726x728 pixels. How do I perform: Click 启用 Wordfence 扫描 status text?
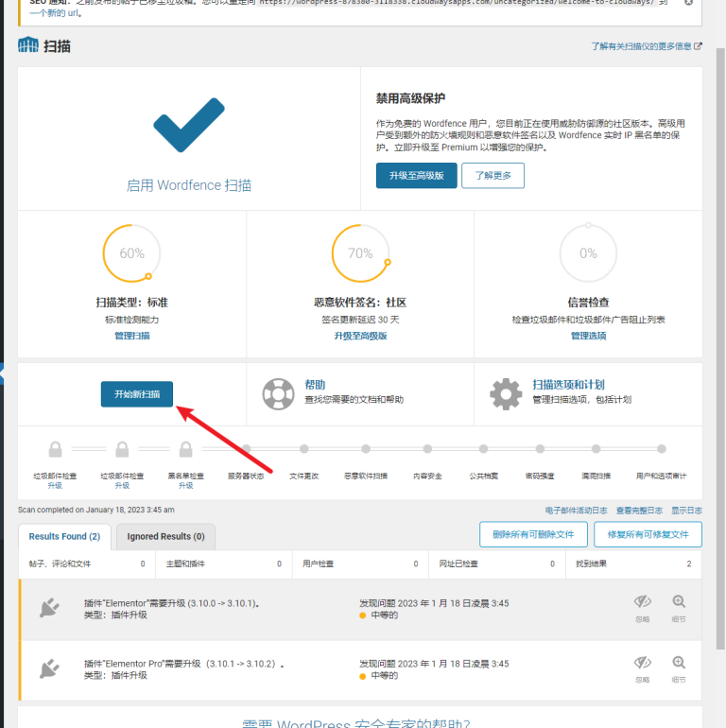tap(189, 185)
